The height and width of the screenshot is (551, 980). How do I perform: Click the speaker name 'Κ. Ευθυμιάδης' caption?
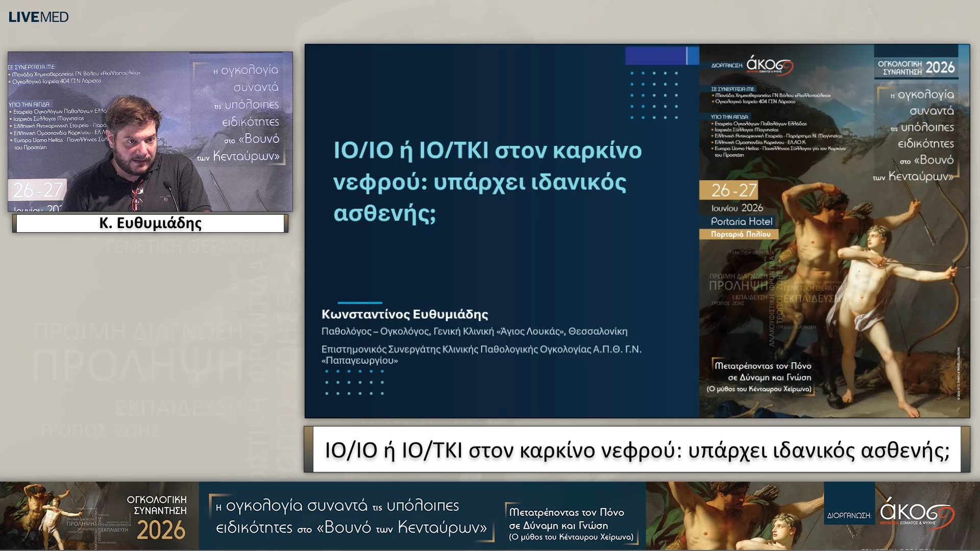coord(150,223)
